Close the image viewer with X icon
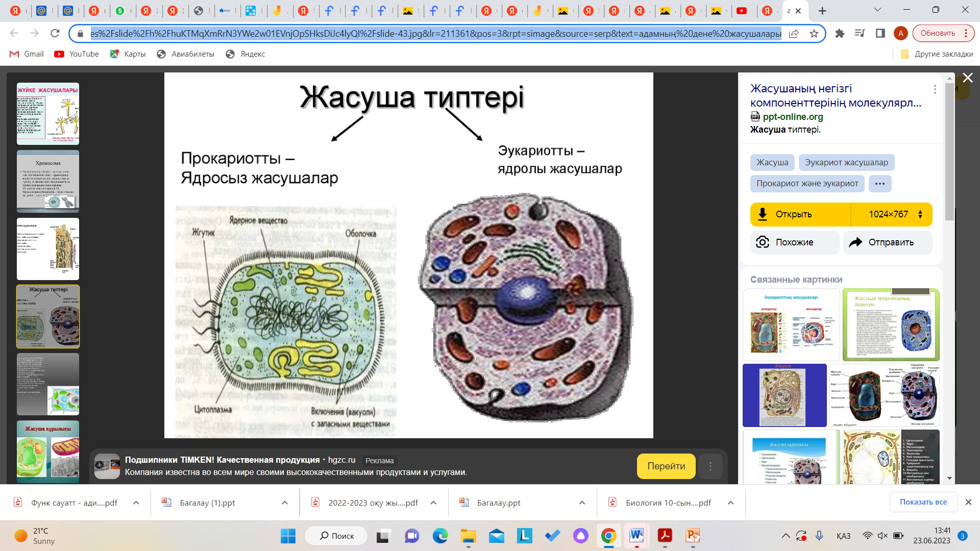The image size is (980, 551). tap(968, 78)
